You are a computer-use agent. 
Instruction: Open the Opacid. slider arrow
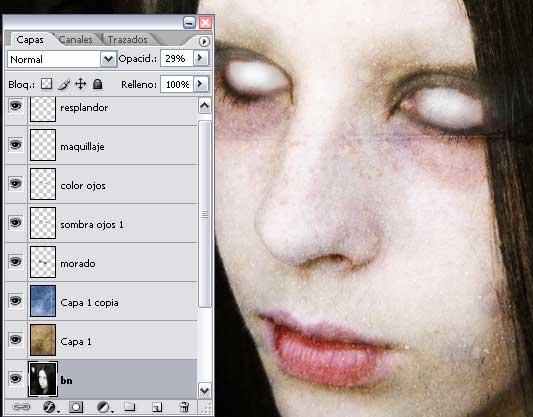pyautogui.click(x=201, y=58)
